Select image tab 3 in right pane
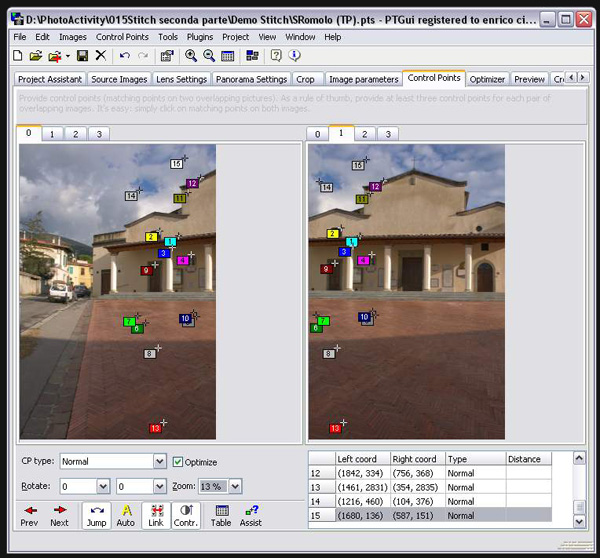 click(388, 134)
